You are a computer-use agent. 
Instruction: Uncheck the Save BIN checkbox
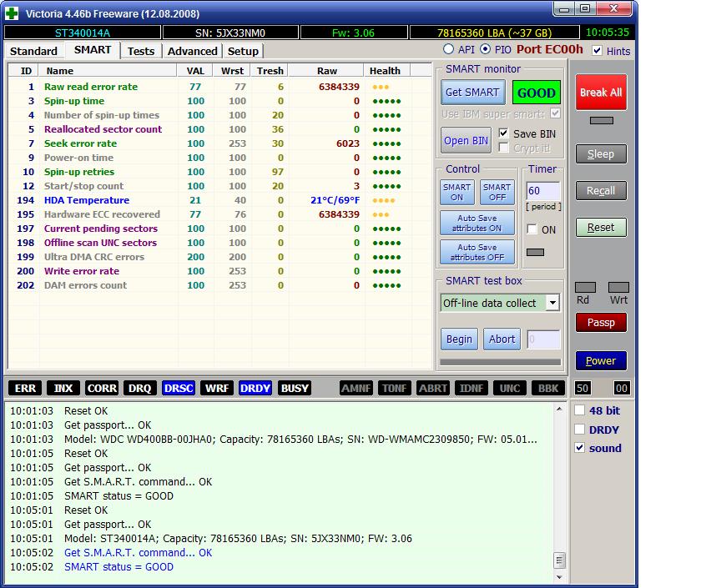click(x=503, y=133)
